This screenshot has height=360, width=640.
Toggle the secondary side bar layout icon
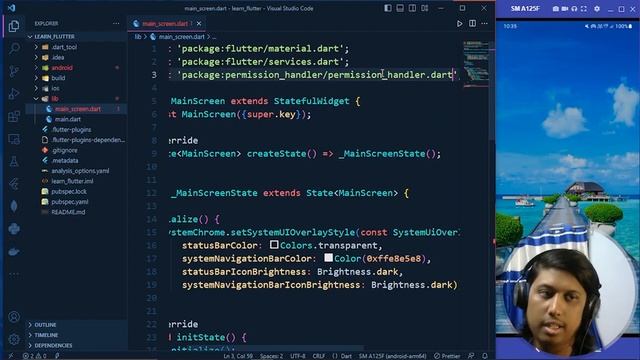pos(413,8)
